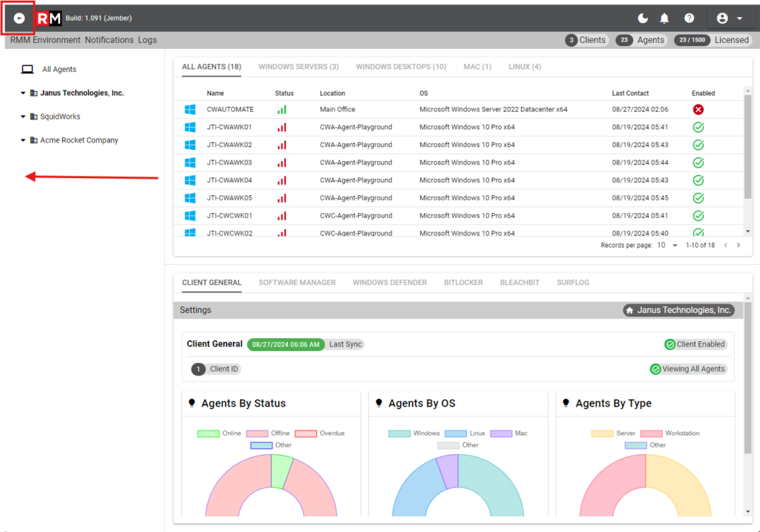Click the All Agents laptop icon

point(27,70)
